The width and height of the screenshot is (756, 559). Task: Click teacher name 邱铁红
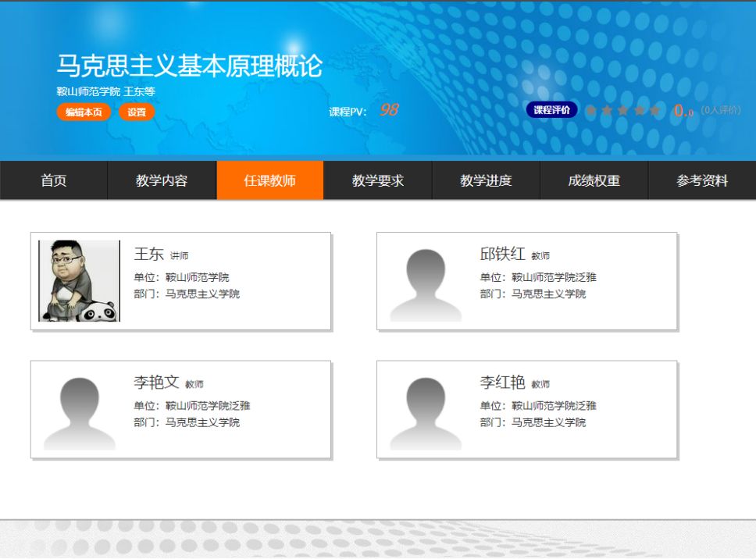pos(502,255)
